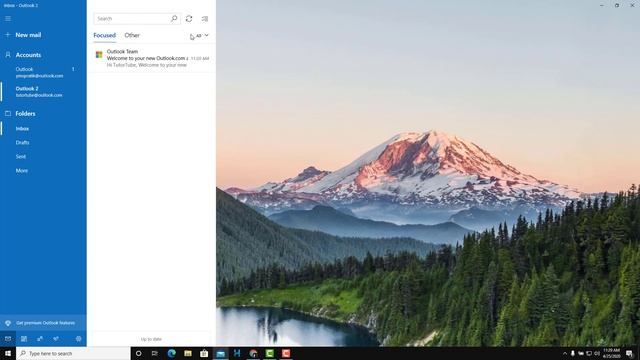Open Microsoft Store from taskbar

pyautogui.click(x=204, y=353)
